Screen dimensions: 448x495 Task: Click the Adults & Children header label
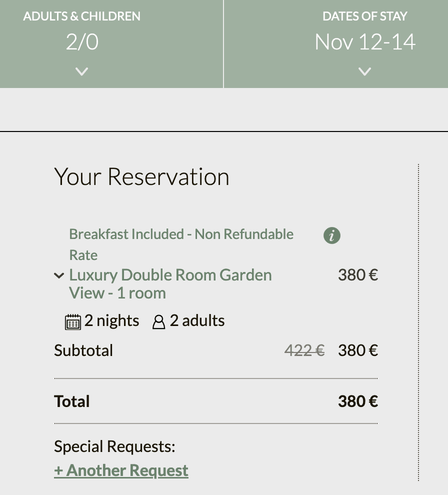82,16
